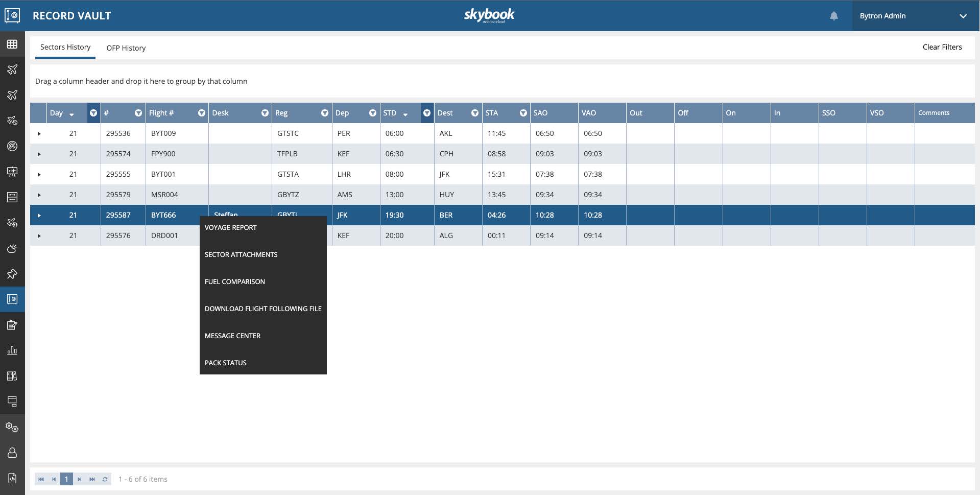Open the drawer-list sidebar icon
980x495 pixels.
[12, 197]
